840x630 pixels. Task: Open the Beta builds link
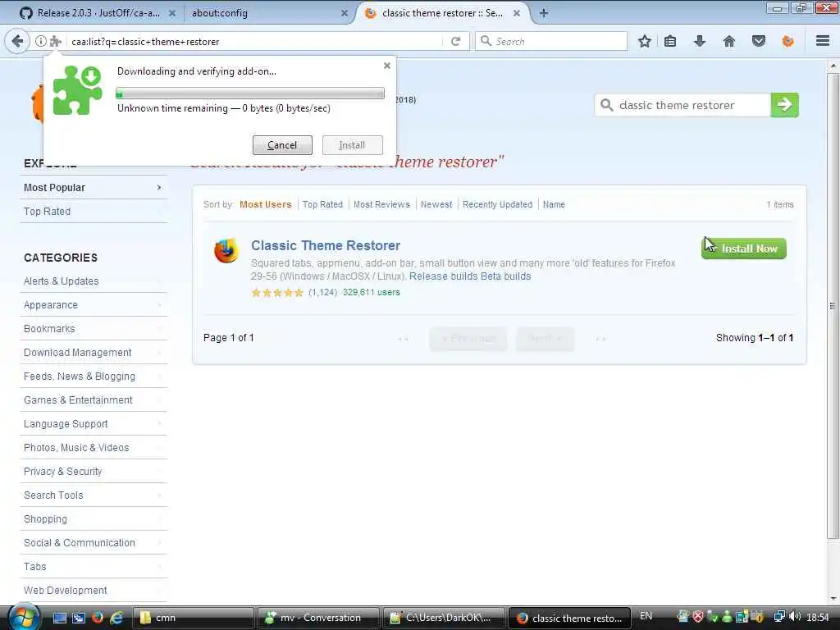point(505,276)
